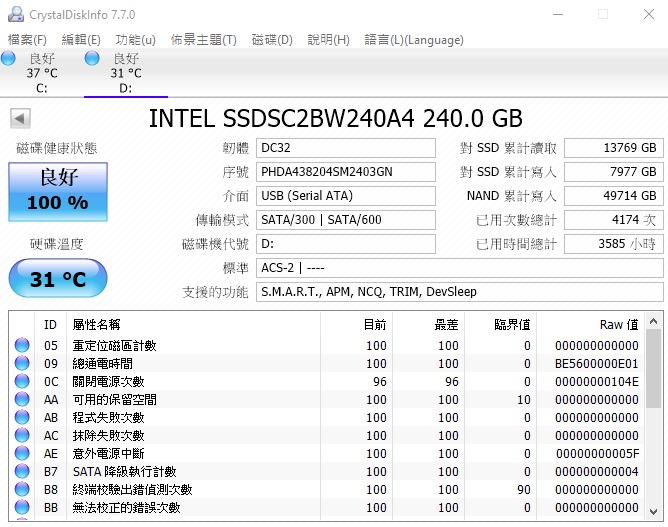668x527 pixels.
Task: Open the 說明(H) menu
Action: coord(328,40)
